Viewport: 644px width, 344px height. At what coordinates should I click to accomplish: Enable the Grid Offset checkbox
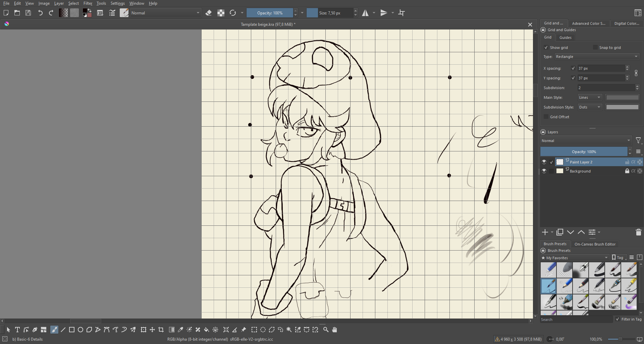546,117
